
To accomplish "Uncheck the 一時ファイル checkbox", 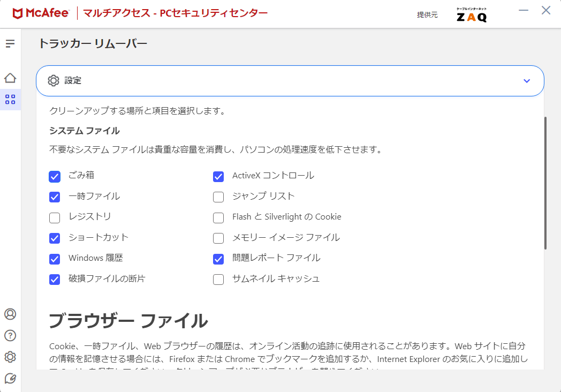I will pyautogui.click(x=55, y=197).
